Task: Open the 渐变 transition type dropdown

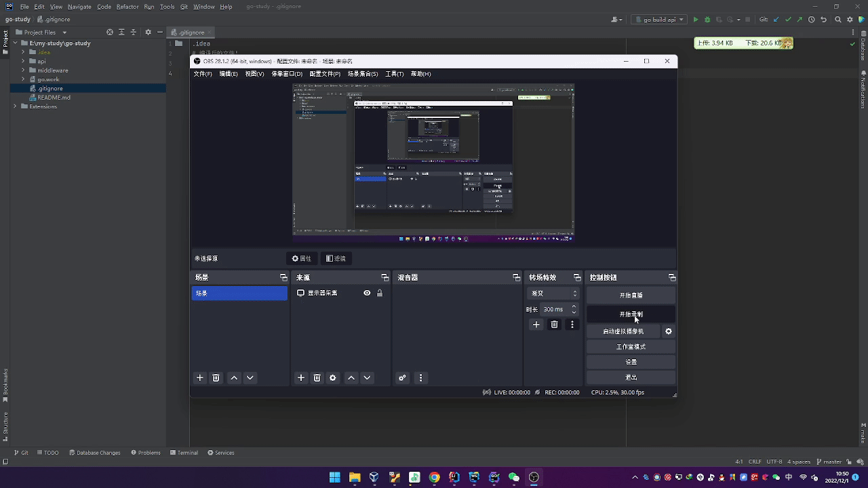Action: click(x=553, y=293)
